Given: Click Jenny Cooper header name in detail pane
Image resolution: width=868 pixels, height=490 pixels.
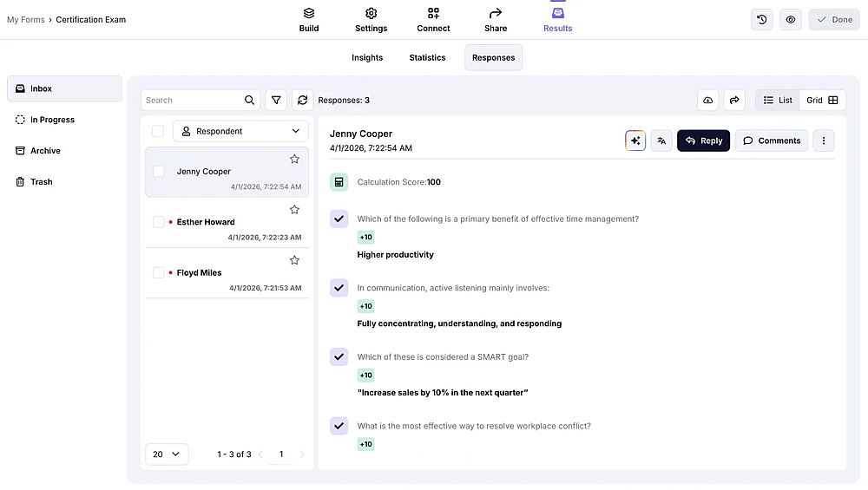Looking at the screenshot, I should pyautogui.click(x=361, y=134).
